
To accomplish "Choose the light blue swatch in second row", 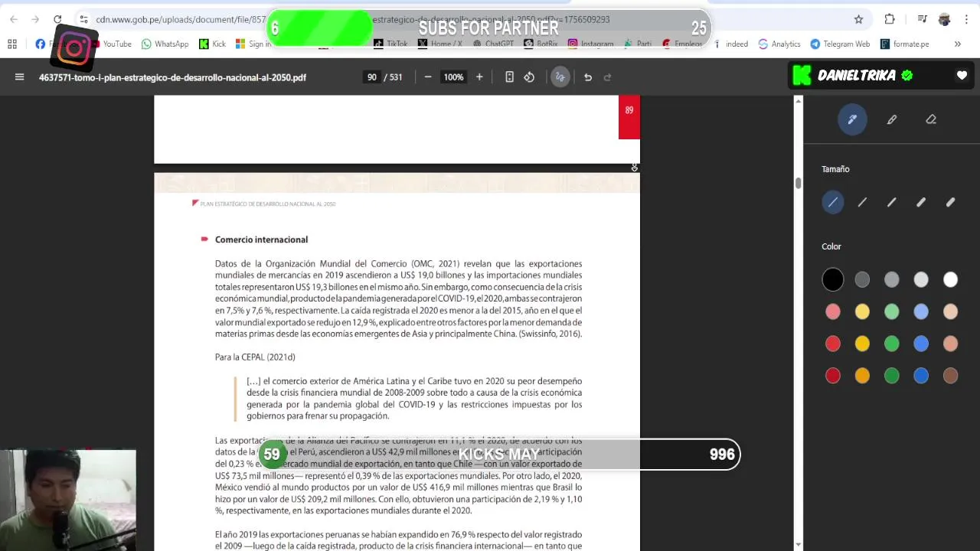I will click(921, 311).
